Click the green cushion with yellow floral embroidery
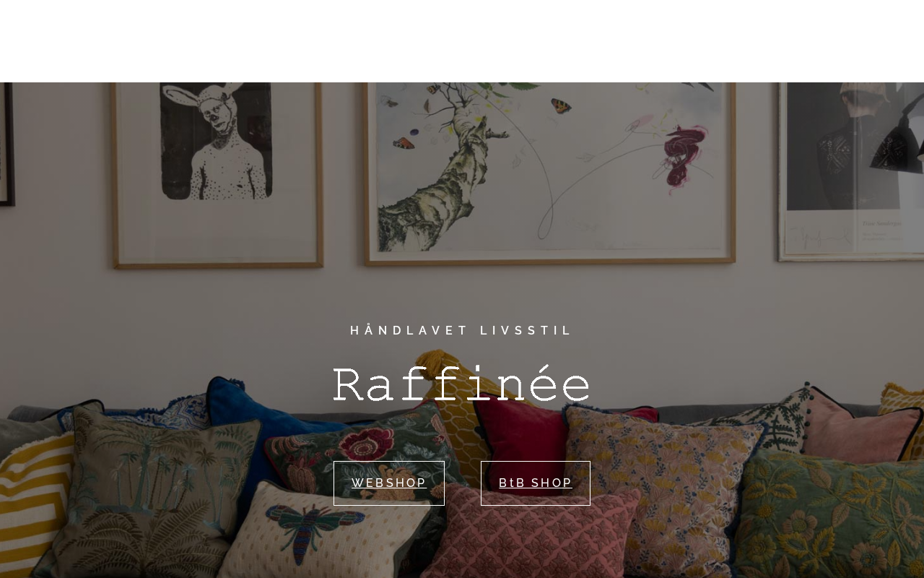924x578 pixels. 830,517
